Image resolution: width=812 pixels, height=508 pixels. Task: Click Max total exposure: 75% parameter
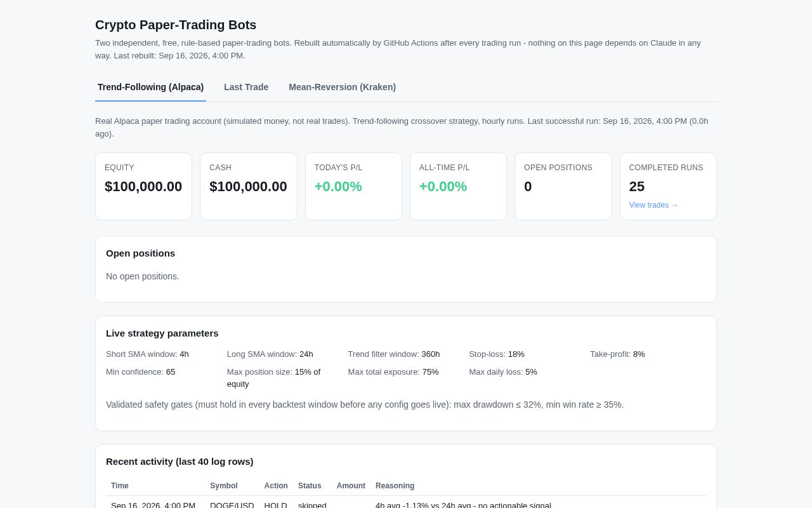tap(393, 371)
